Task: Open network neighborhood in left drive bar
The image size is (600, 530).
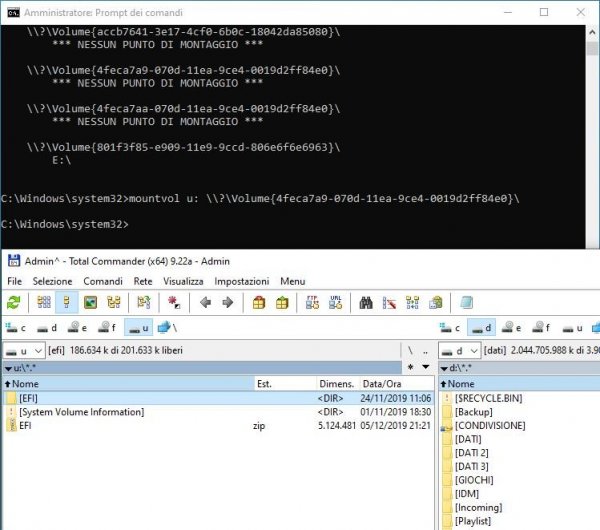Action: [167, 328]
